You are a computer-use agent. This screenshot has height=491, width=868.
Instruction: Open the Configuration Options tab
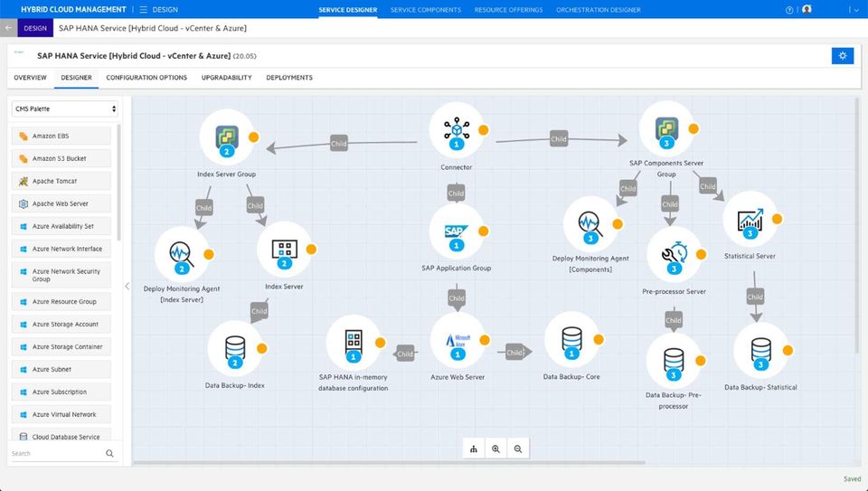[146, 78]
